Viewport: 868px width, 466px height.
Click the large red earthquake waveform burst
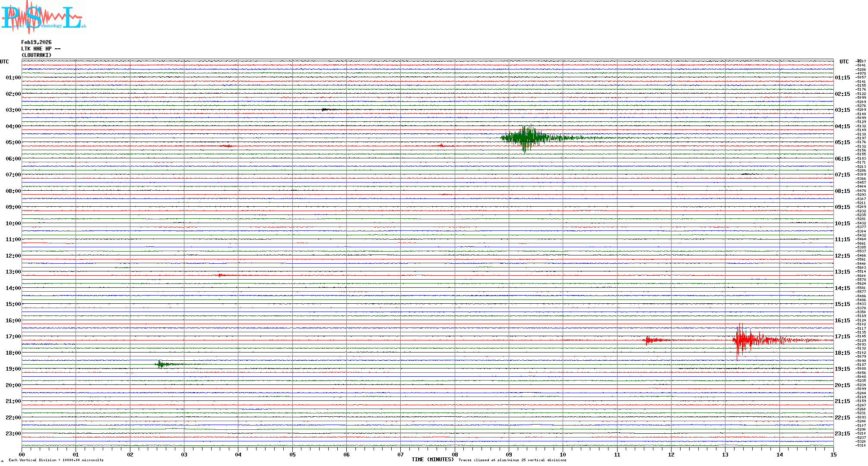click(744, 340)
